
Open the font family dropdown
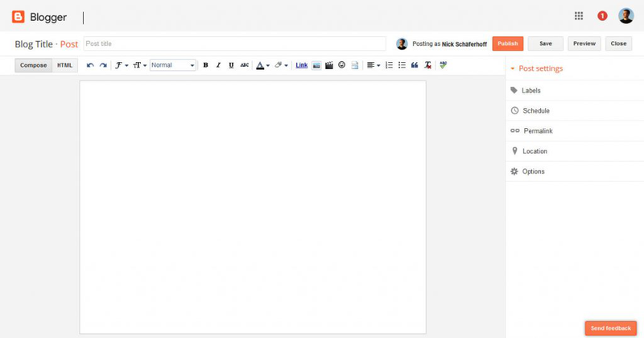[x=121, y=65]
